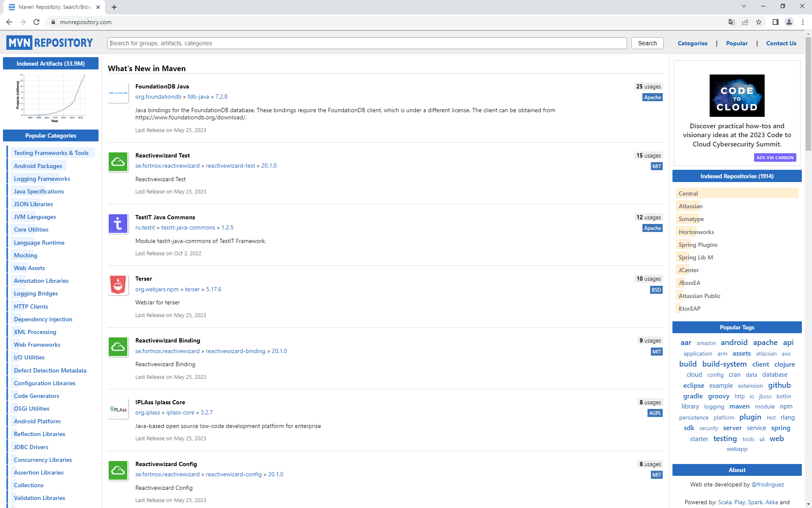This screenshot has width=812, height=508.
Task: Open the browser side panel icon
Action: [775, 22]
